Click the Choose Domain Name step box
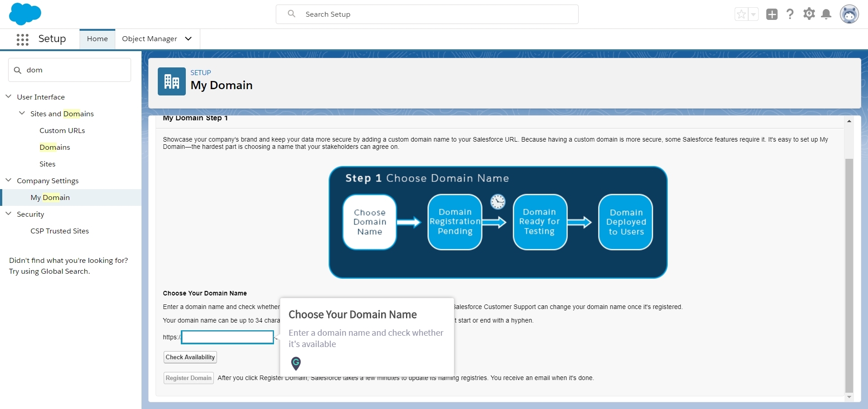This screenshot has height=409, width=868. point(370,222)
